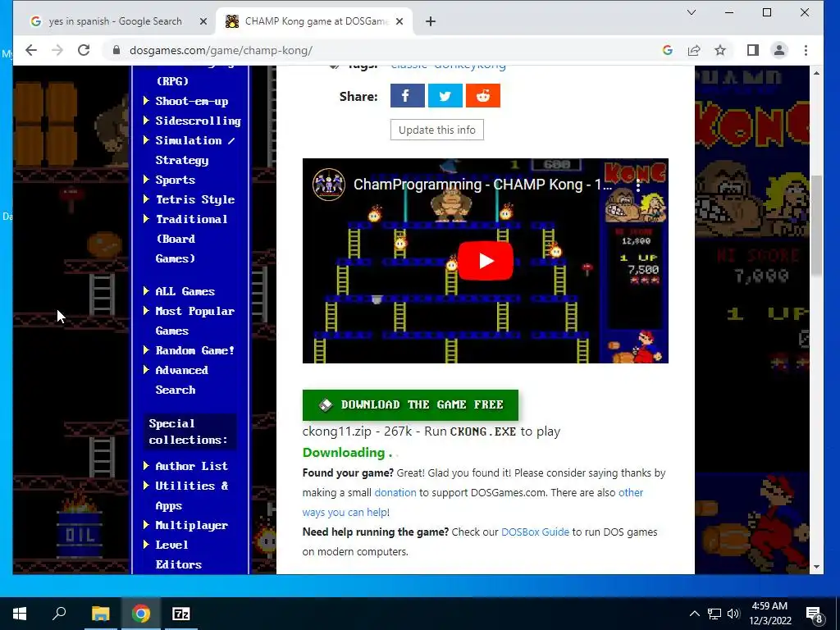Open tab search dropdown arrow
Image resolution: width=840 pixels, height=630 pixels.
click(x=692, y=12)
